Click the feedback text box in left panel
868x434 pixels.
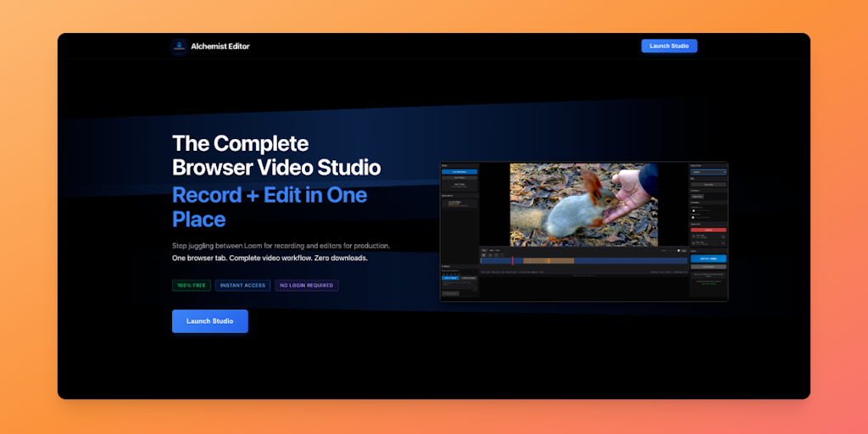[458, 285]
